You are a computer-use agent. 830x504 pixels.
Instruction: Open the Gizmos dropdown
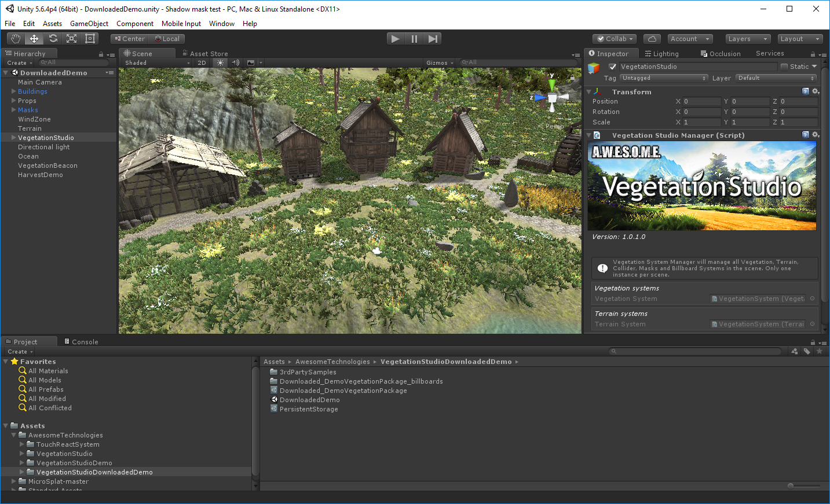tap(440, 62)
